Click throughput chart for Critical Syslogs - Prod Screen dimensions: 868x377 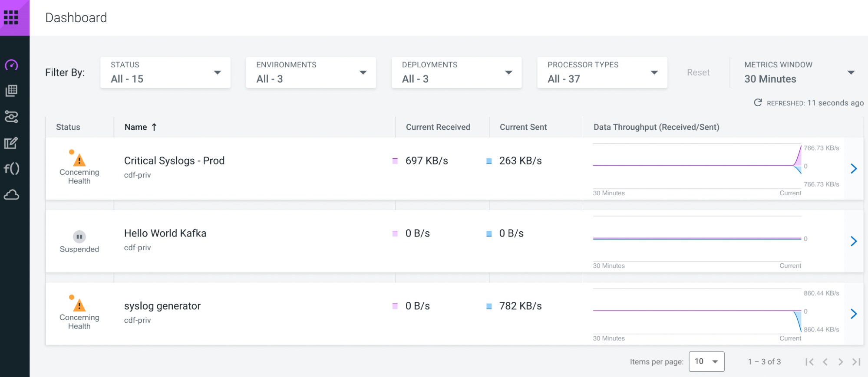pyautogui.click(x=697, y=166)
